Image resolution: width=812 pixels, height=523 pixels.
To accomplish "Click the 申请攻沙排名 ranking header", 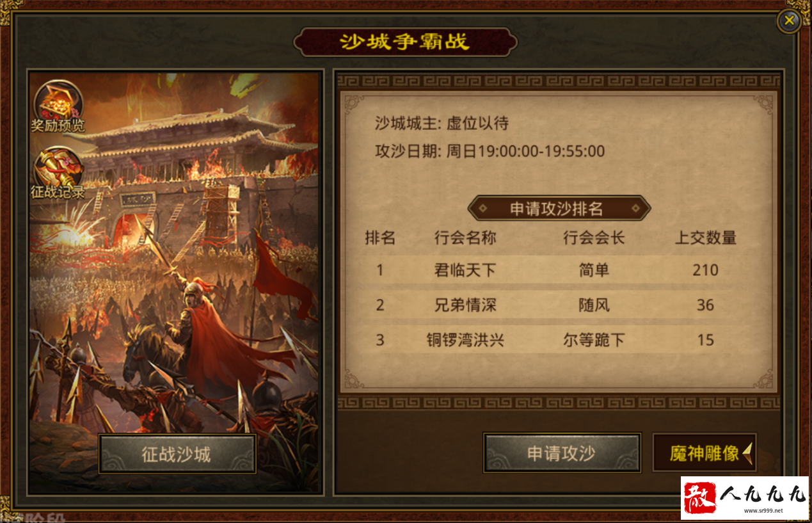I will (559, 208).
